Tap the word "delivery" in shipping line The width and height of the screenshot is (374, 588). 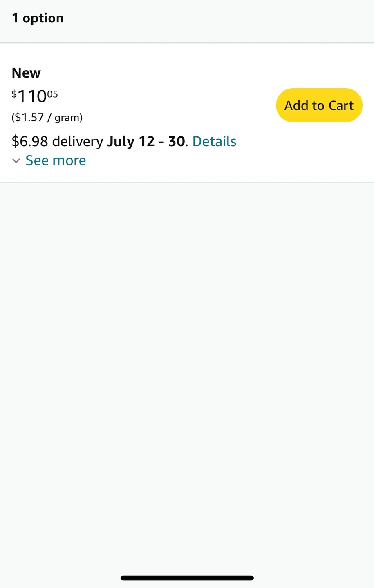(78, 141)
